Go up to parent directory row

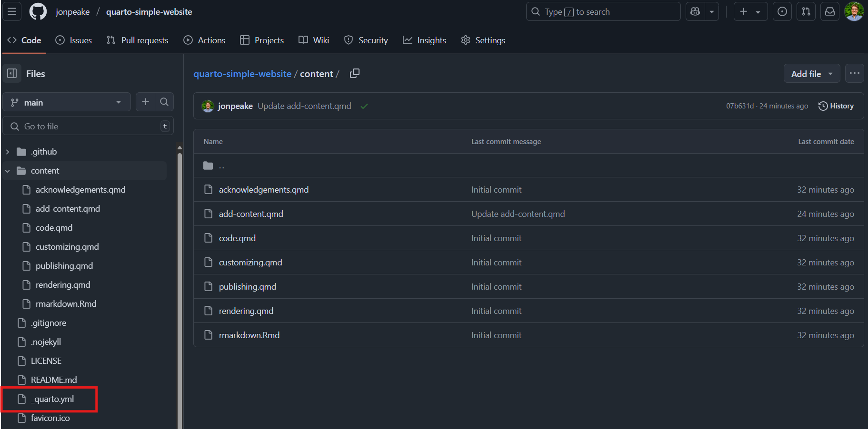pyautogui.click(x=529, y=166)
